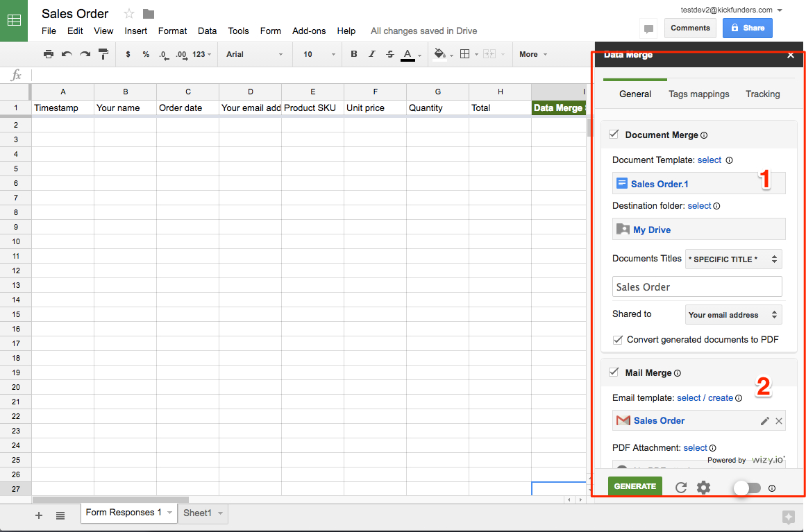
Task: Click the Sales Order title input field
Action: (696, 286)
